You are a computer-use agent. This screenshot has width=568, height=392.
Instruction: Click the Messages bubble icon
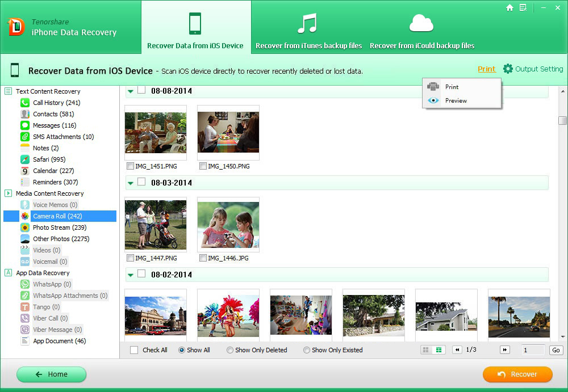[24, 125]
